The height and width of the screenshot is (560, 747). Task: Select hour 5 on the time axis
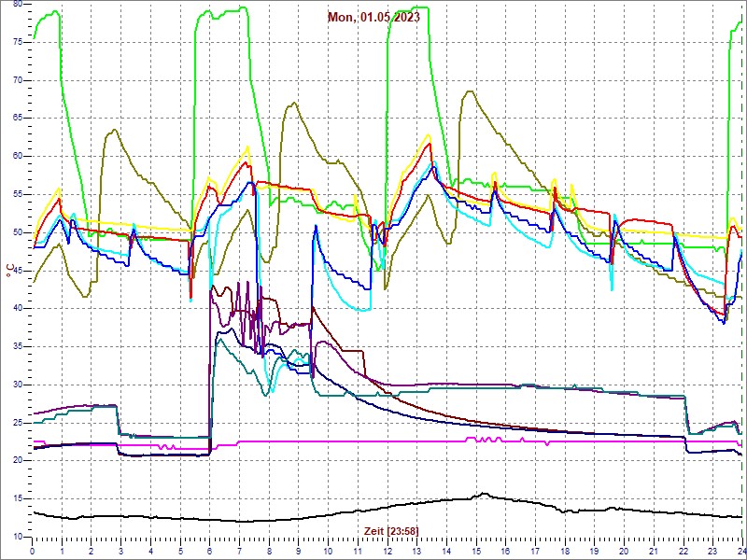pyautogui.click(x=180, y=550)
